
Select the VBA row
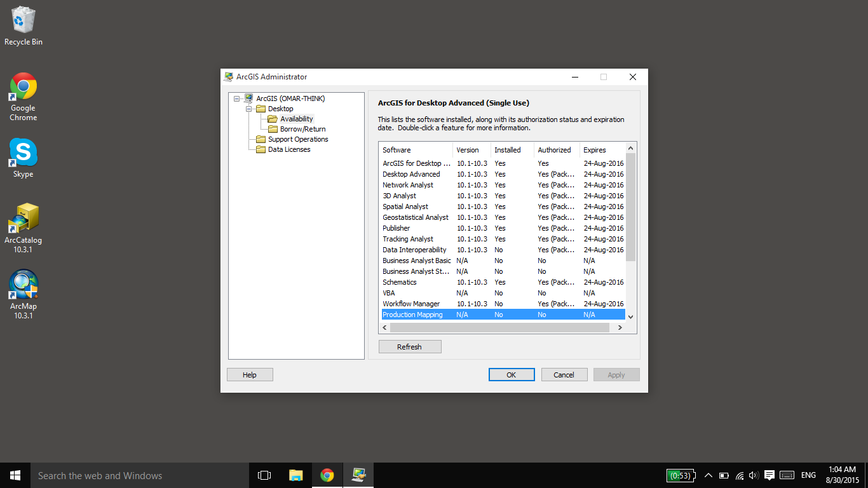coord(503,293)
